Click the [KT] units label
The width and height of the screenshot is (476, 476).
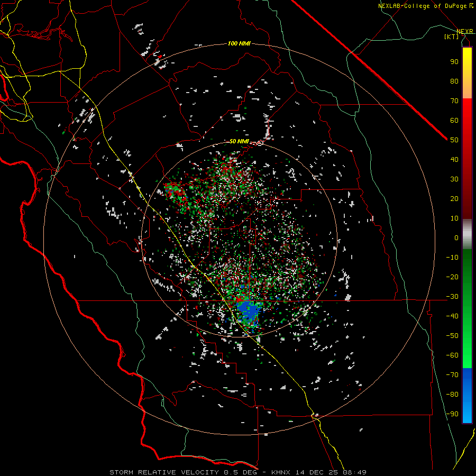click(x=452, y=36)
